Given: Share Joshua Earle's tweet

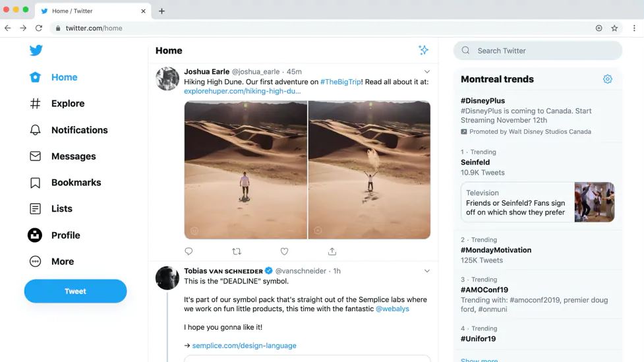Looking at the screenshot, I should (x=332, y=251).
